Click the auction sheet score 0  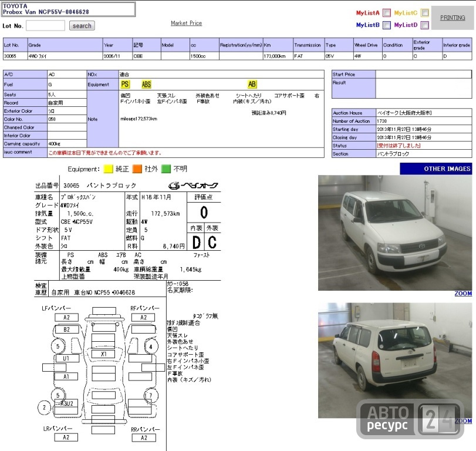pyautogui.click(x=204, y=212)
